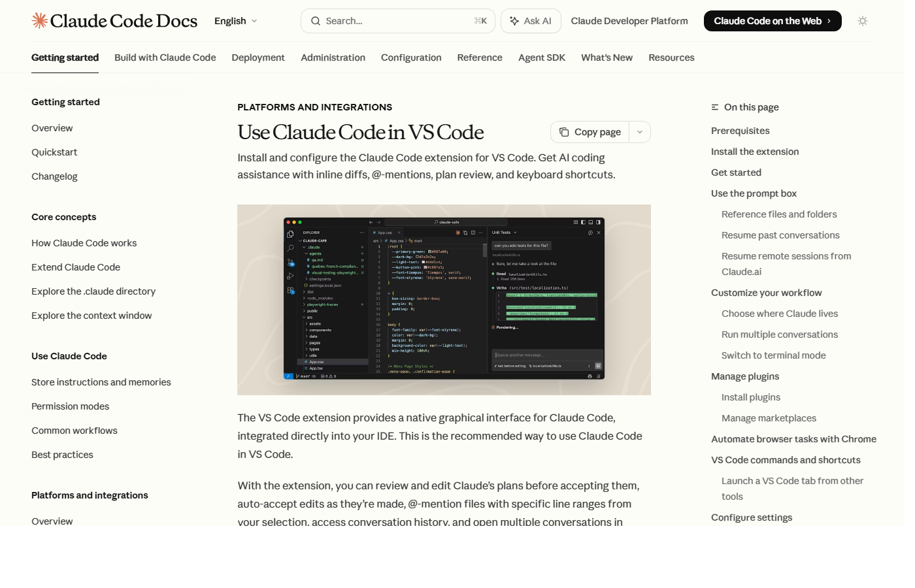
Task: Jump to Install plugins subsection
Action: pos(751,397)
